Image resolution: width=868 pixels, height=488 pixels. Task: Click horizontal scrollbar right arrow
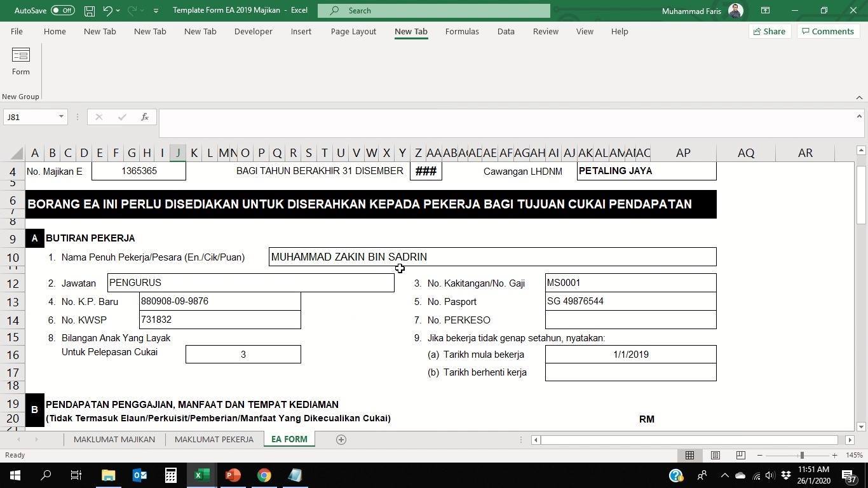click(850, 440)
